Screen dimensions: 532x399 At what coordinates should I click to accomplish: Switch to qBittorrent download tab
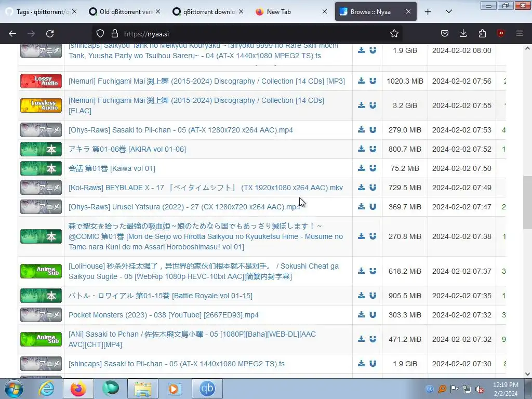(208, 11)
